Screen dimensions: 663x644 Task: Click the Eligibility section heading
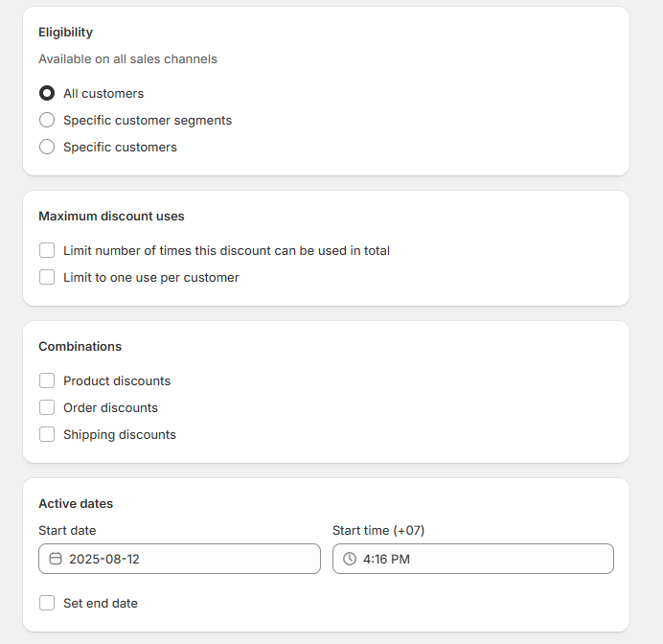pos(65,33)
